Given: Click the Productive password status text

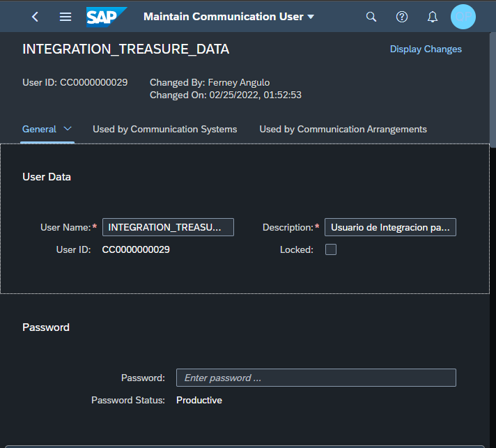Looking at the screenshot, I should pyautogui.click(x=199, y=400).
